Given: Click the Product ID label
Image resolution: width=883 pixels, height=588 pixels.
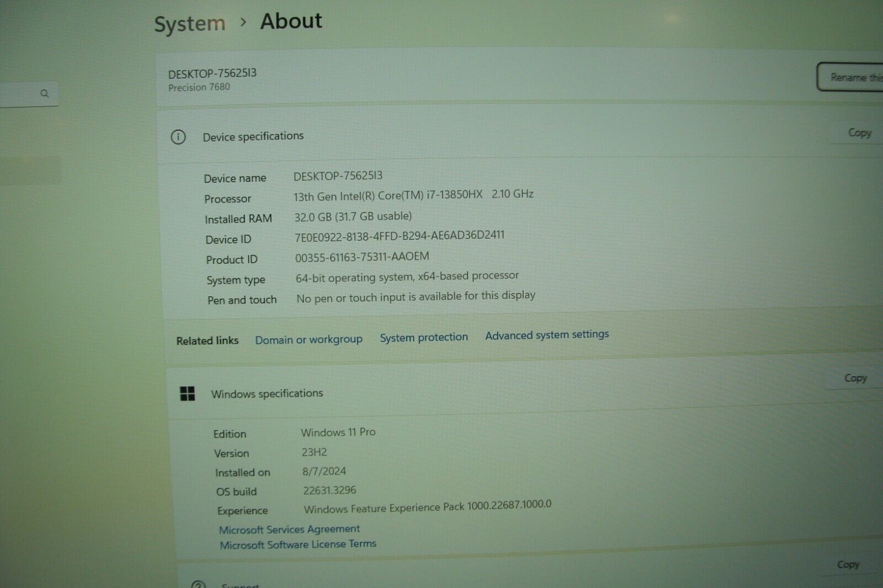Looking at the screenshot, I should 232,260.
